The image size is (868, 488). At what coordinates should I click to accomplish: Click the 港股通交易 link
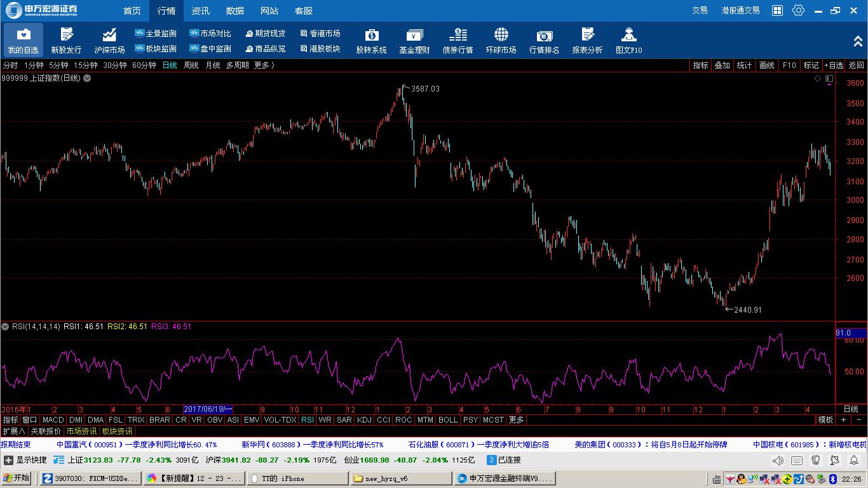tap(740, 10)
